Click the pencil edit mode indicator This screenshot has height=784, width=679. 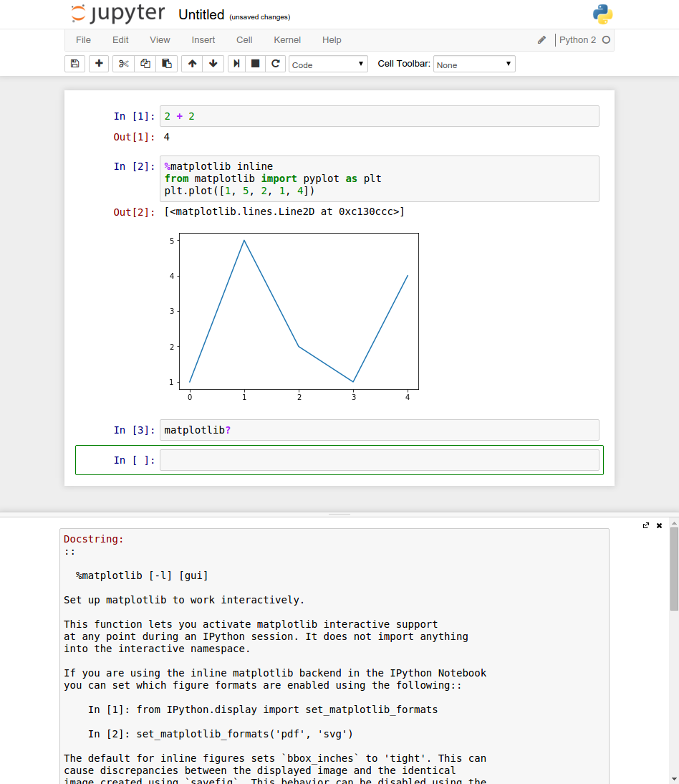[x=541, y=40]
